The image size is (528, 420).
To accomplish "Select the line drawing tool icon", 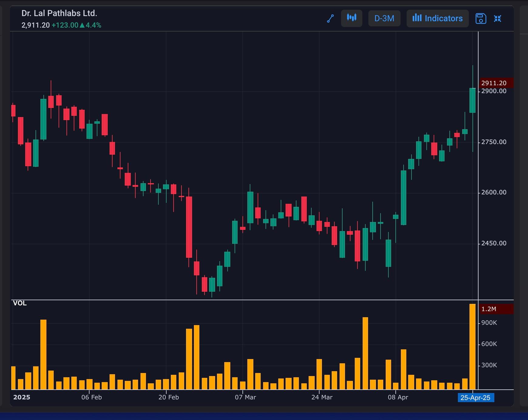I will tap(330, 18).
